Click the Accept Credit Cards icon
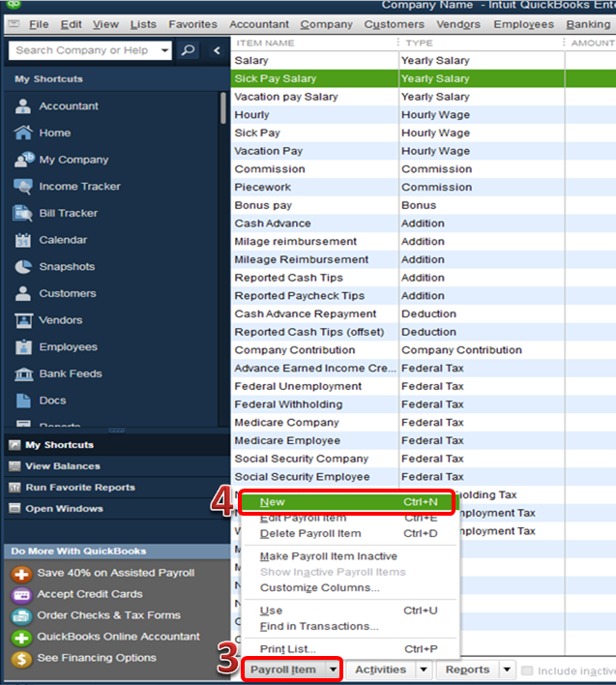Viewport: 616px width, 685px height. pos(21,595)
